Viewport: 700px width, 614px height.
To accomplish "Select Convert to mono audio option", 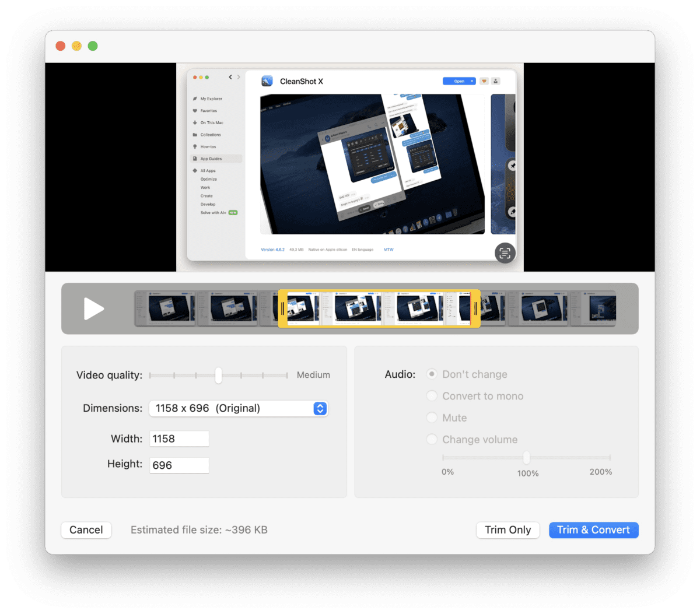I will click(x=432, y=396).
